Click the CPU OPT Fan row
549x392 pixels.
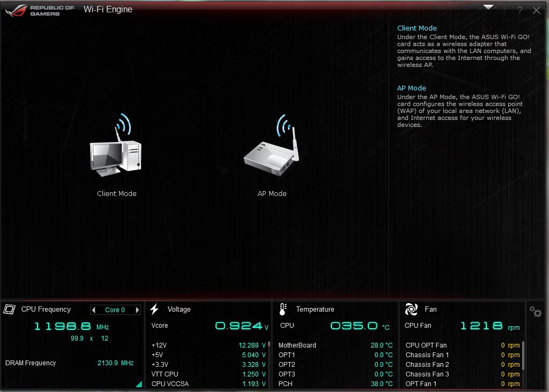pyautogui.click(x=463, y=345)
